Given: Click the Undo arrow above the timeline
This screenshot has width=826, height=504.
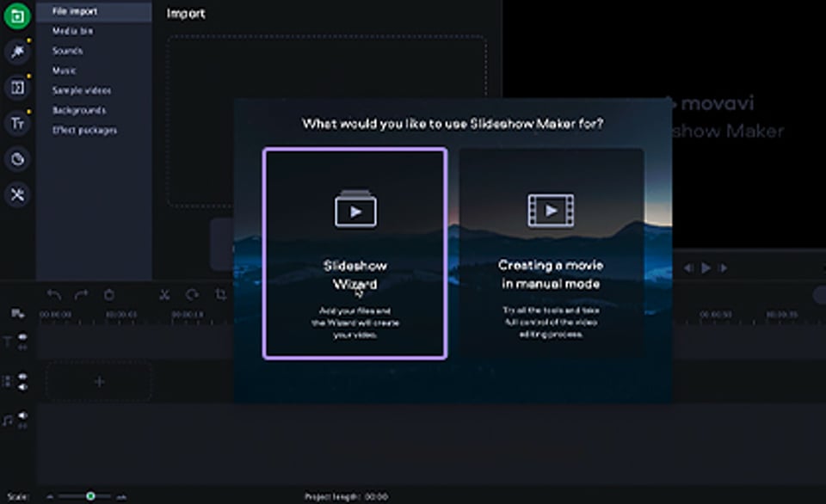Looking at the screenshot, I should 54,295.
